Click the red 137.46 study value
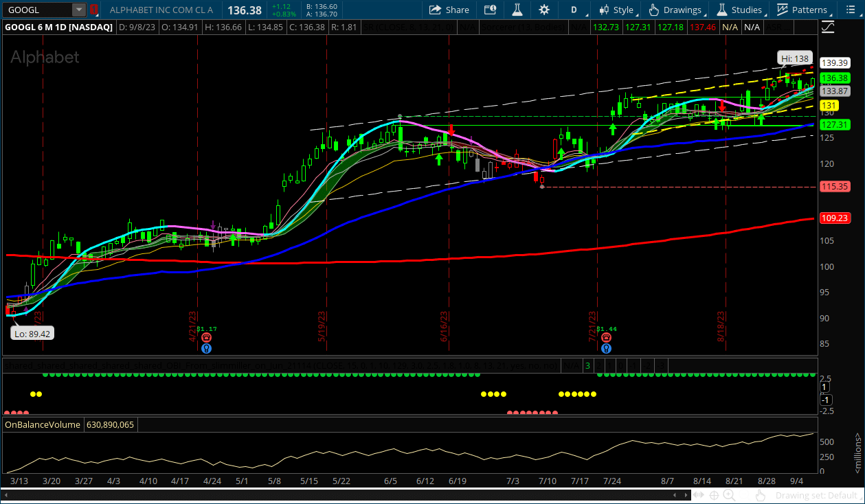 pyautogui.click(x=702, y=27)
